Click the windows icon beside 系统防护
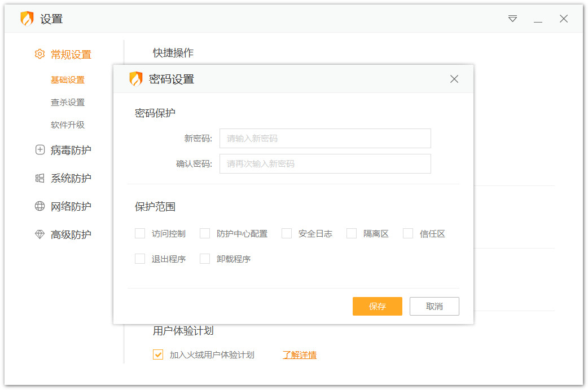 coord(40,178)
